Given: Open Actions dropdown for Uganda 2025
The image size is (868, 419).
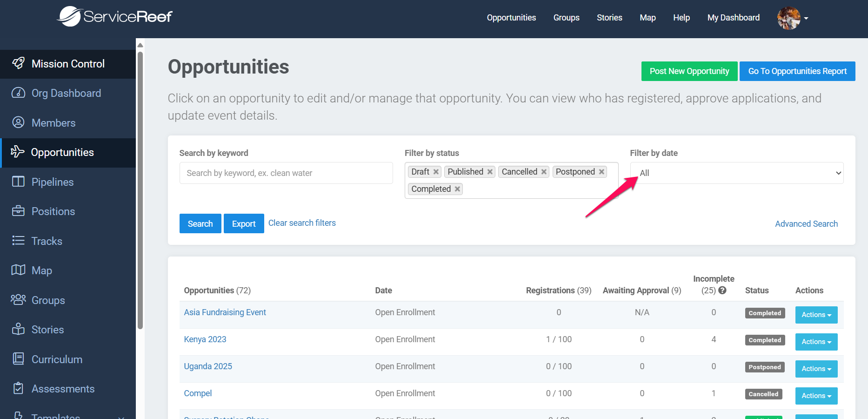Looking at the screenshot, I should [816, 369].
